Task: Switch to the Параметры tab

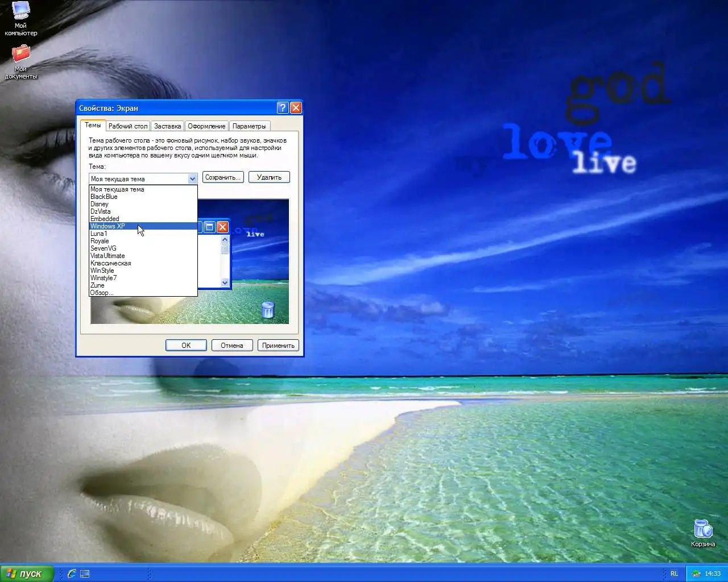Action: click(249, 126)
